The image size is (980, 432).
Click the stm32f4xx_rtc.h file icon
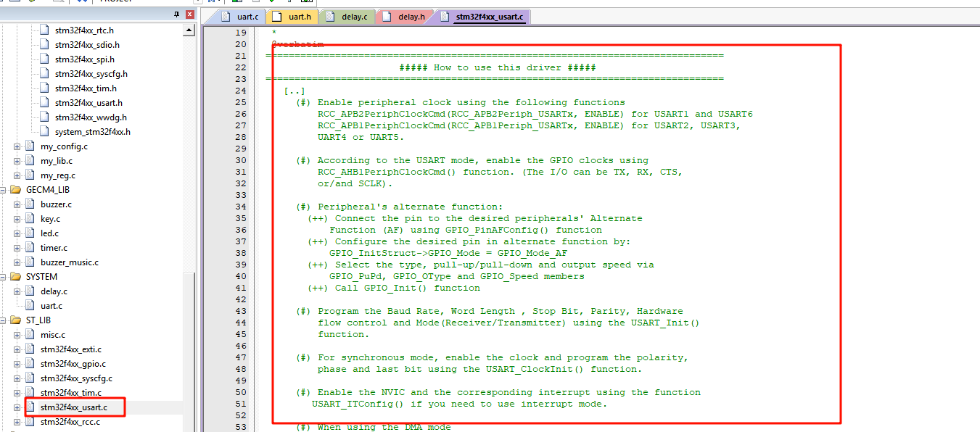(x=44, y=30)
